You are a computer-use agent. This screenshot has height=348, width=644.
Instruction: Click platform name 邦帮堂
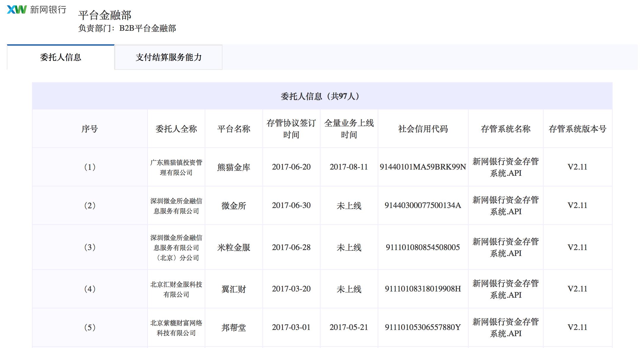click(234, 328)
